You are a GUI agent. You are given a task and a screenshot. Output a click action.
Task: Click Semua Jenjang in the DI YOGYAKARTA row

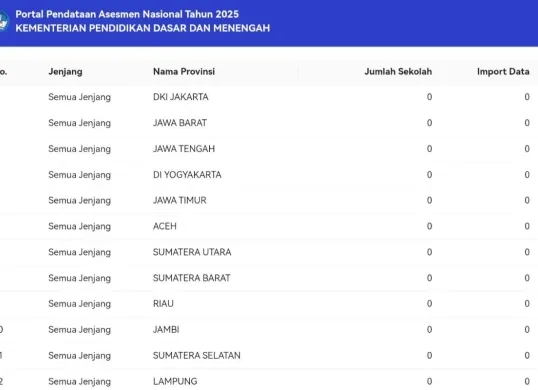pyautogui.click(x=80, y=175)
